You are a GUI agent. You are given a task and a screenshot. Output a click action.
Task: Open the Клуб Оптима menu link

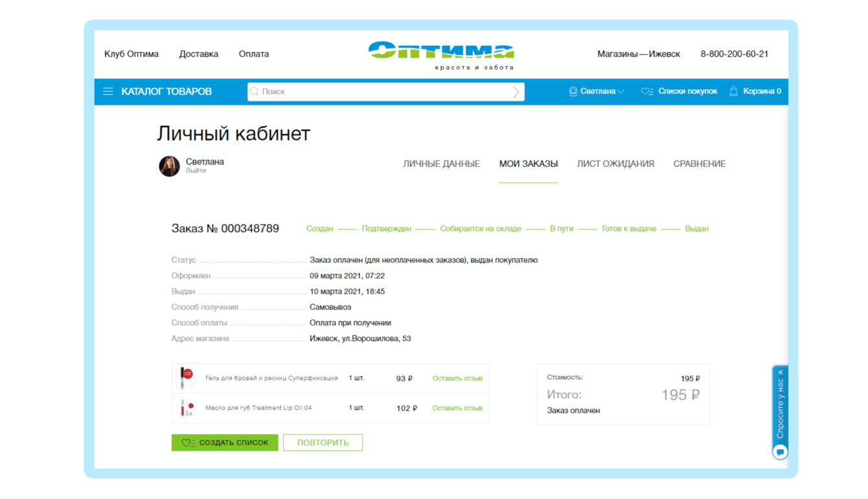[x=131, y=54]
